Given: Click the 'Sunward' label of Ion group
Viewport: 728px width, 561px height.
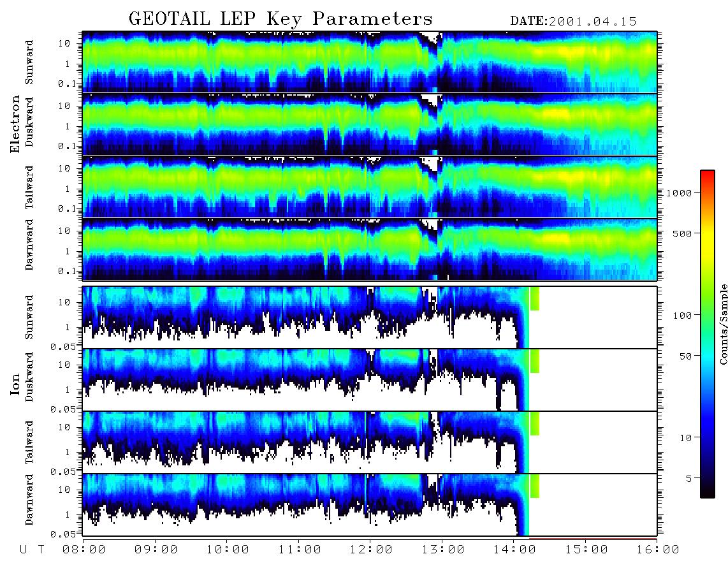Looking at the screenshot, I should point(29,317).
